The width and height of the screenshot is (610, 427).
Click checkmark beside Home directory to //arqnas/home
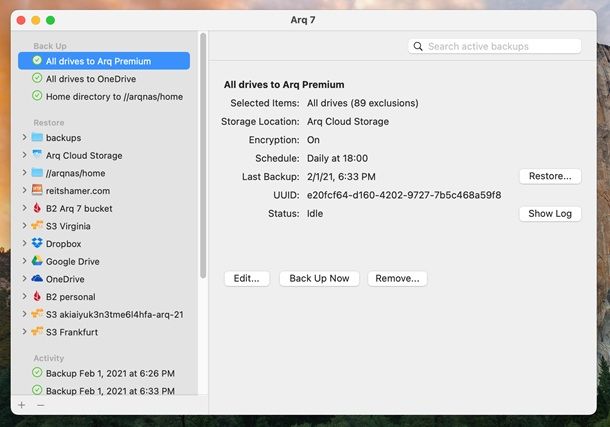tap(37, 96)
